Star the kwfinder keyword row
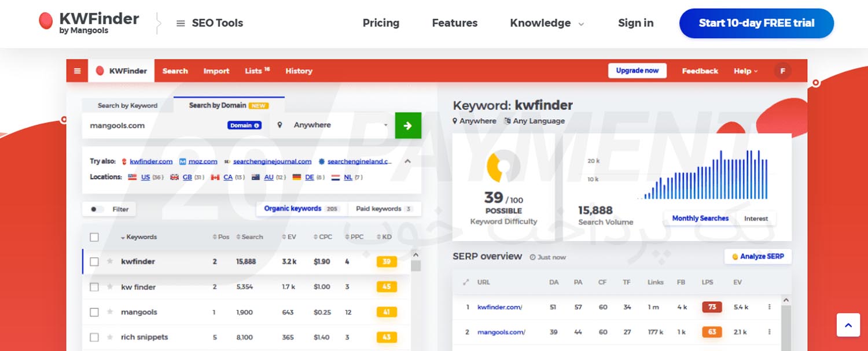This screenshot has height=351, width=868. point(110,261)
